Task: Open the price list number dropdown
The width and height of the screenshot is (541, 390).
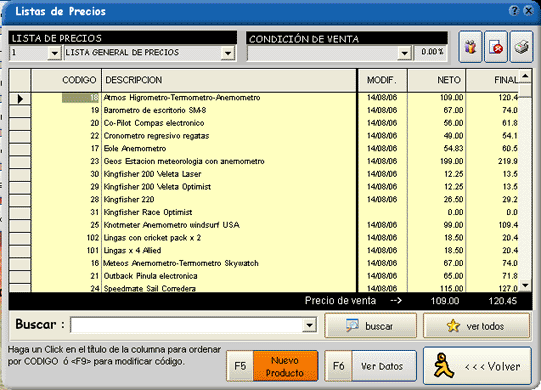Action: coord(54,53)
